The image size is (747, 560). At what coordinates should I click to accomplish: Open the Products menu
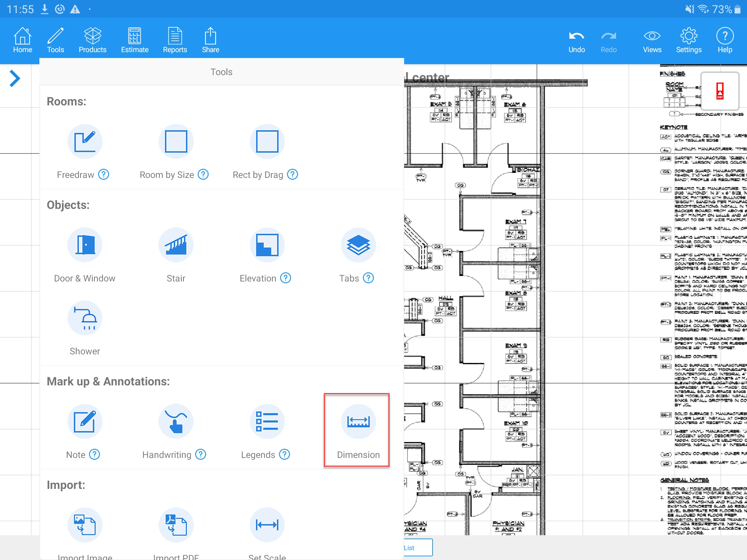[x=92, y=40]
